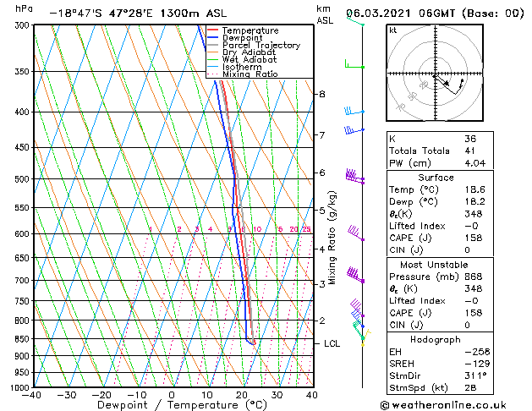
Task: Click the vertical 'Mixing Ratio (g/kg)' axis label
Action: [332, 238]
